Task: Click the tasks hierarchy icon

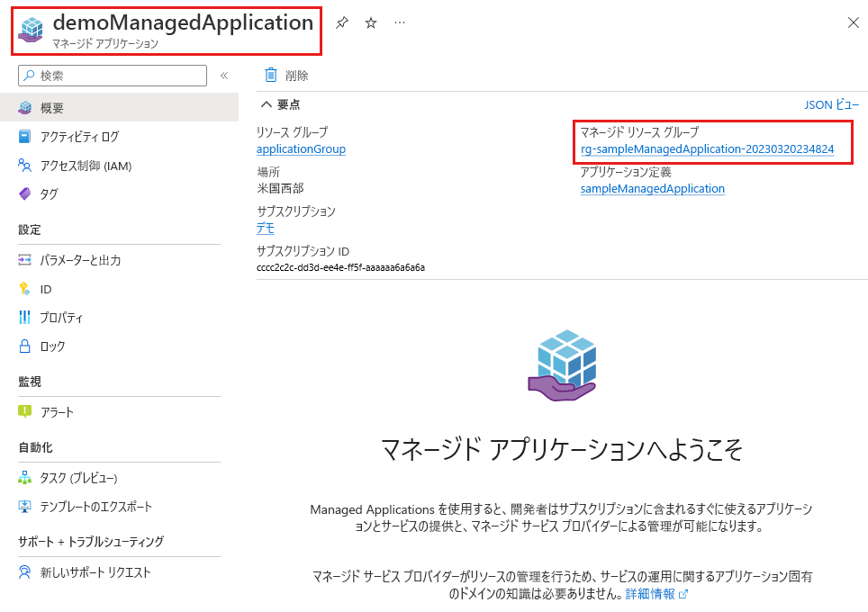Action: click(x=25, y=478)
